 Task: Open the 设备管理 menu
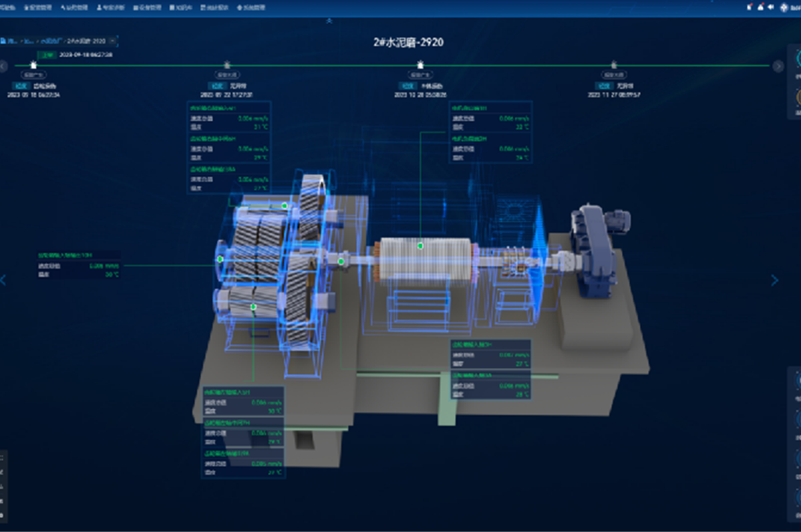pos(146,8)
